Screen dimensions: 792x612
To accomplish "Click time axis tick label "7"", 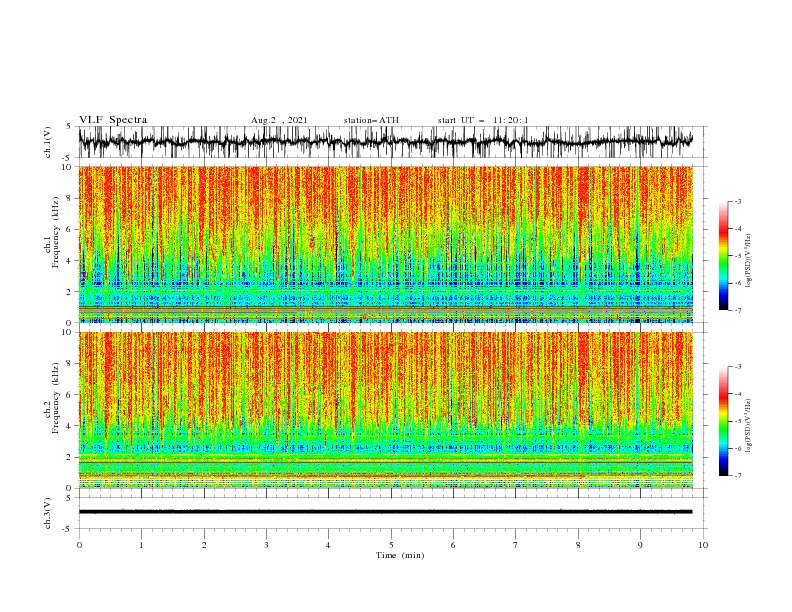I will 516,545.
